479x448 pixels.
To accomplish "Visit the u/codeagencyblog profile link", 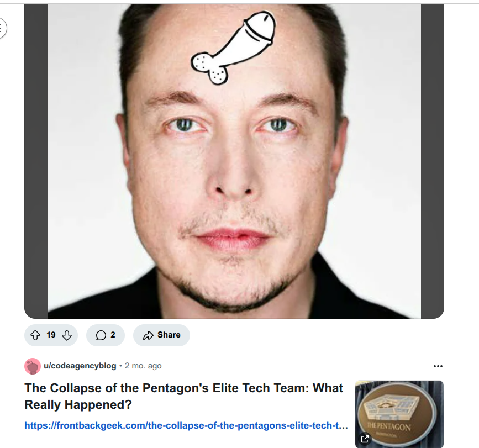I will click(x=80, y=366).
